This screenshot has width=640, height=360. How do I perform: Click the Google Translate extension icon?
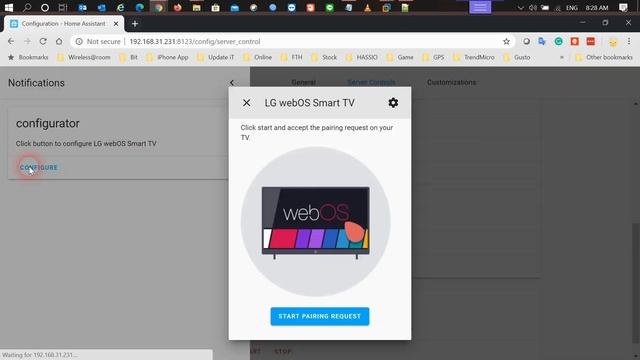542,41
